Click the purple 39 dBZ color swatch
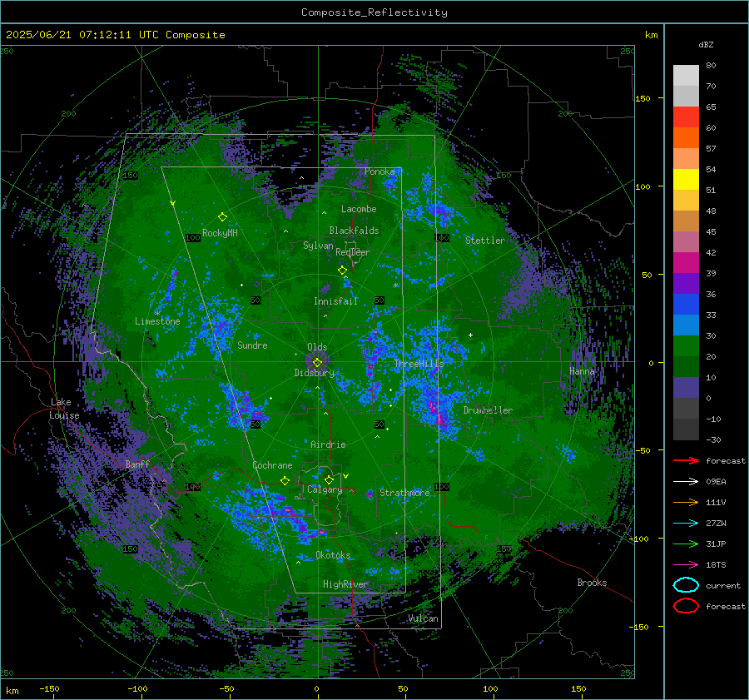 (686, 283)
